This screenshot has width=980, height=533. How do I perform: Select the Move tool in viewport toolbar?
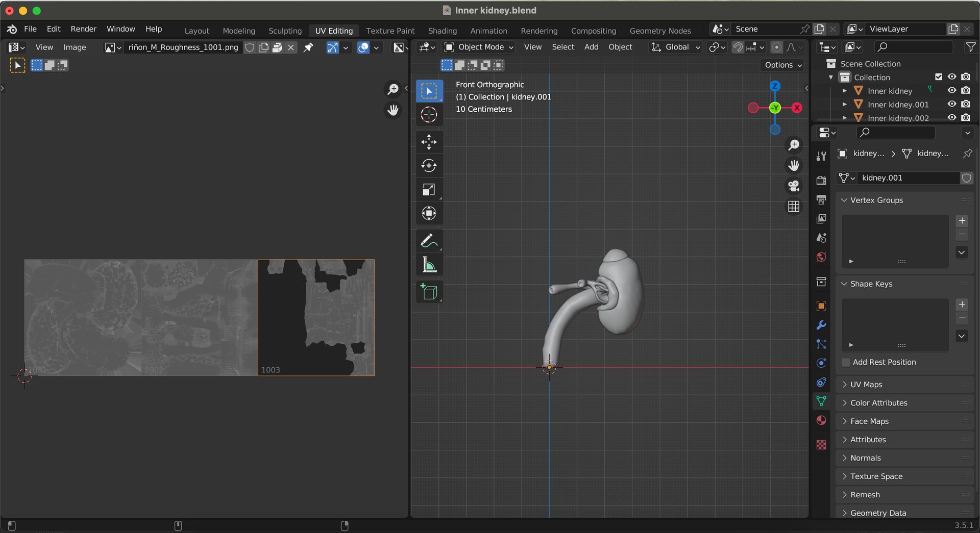click(429, 142)
